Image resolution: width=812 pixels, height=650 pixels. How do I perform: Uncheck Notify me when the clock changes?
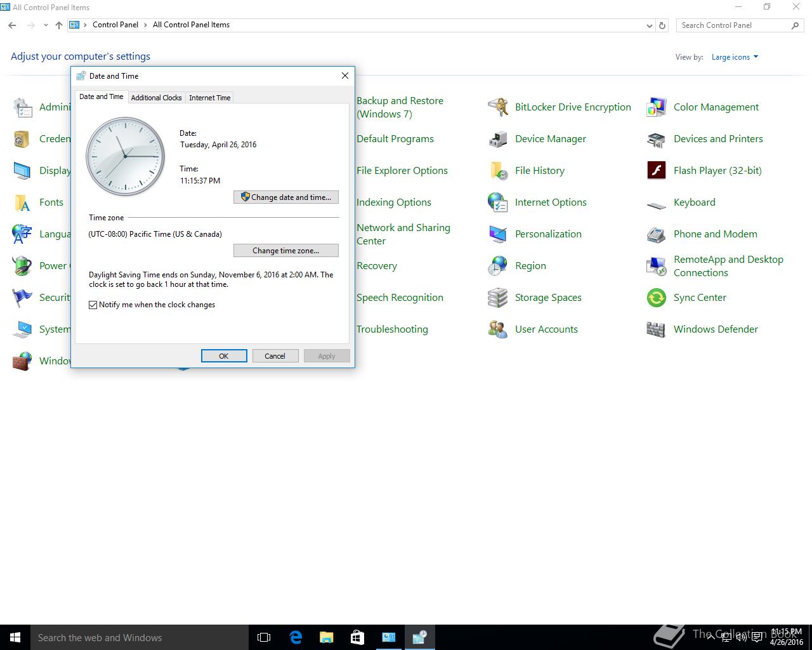(x=93, y=305)
